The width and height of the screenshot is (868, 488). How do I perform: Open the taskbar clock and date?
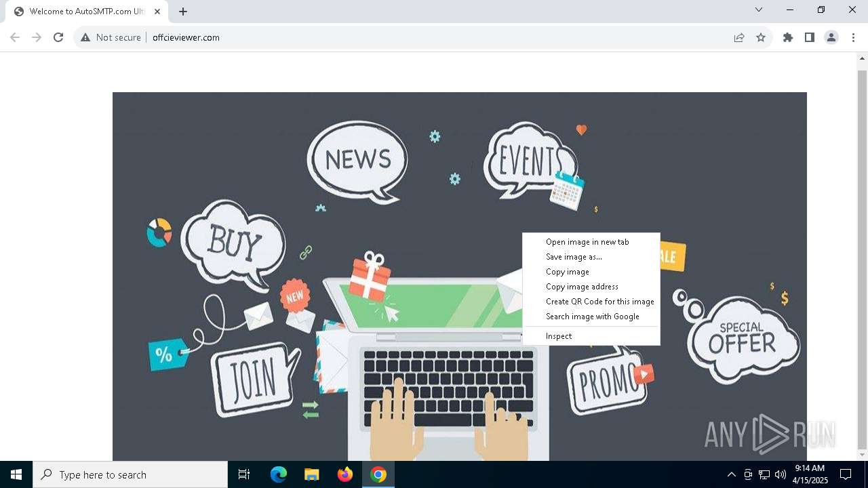click(x=810, y=474)
